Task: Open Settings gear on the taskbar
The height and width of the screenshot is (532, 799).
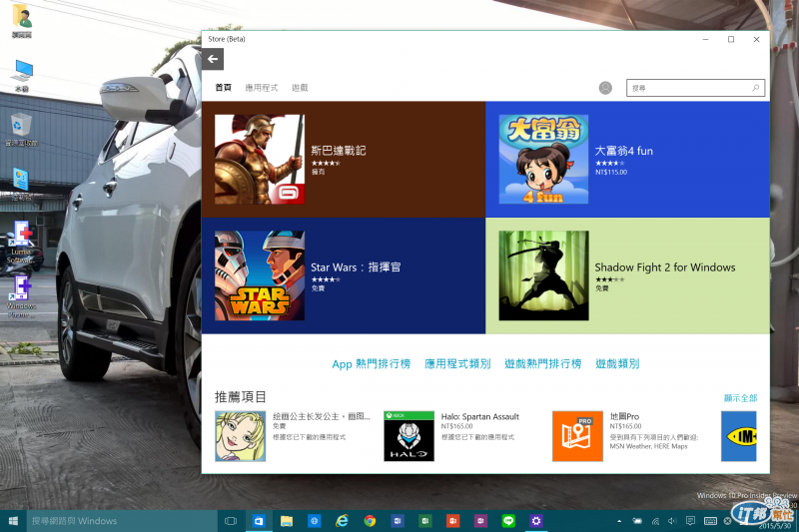Action: 535,521
